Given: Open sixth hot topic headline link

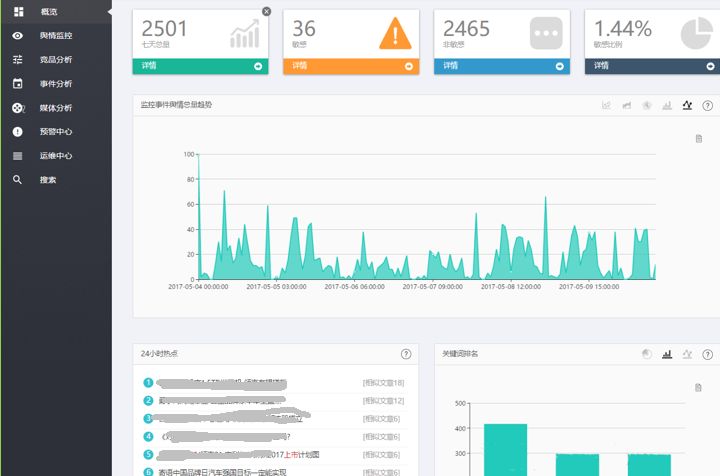Looking at the screenshot, I should pos(222,472).
